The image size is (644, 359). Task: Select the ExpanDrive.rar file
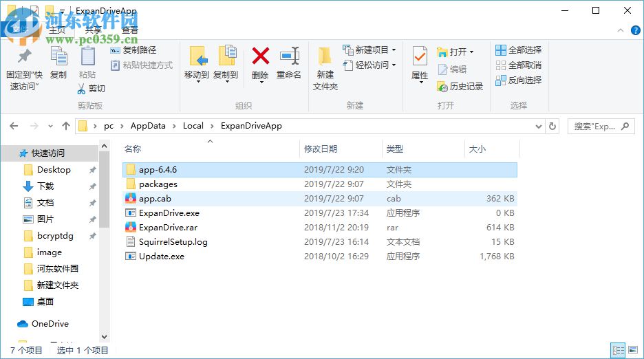coord(319,227)
